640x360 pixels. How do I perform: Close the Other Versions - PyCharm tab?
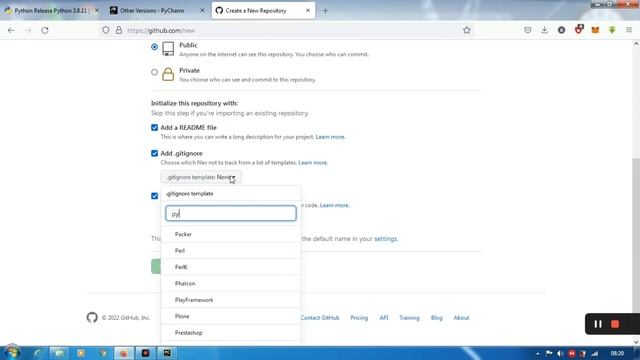pyautogui.click(x=202, y=11)
